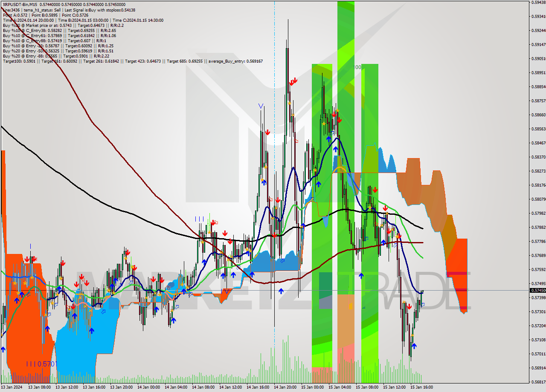Click the 0.58951 price scale value
Image resolution: width=546 pixels, height=392 pixels.
pyautogui.click(x=538, y=72)
